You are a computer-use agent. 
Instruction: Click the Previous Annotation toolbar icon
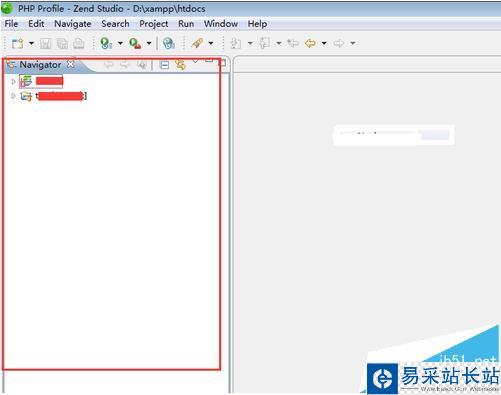pyautogui.click(x=265, y=43)
